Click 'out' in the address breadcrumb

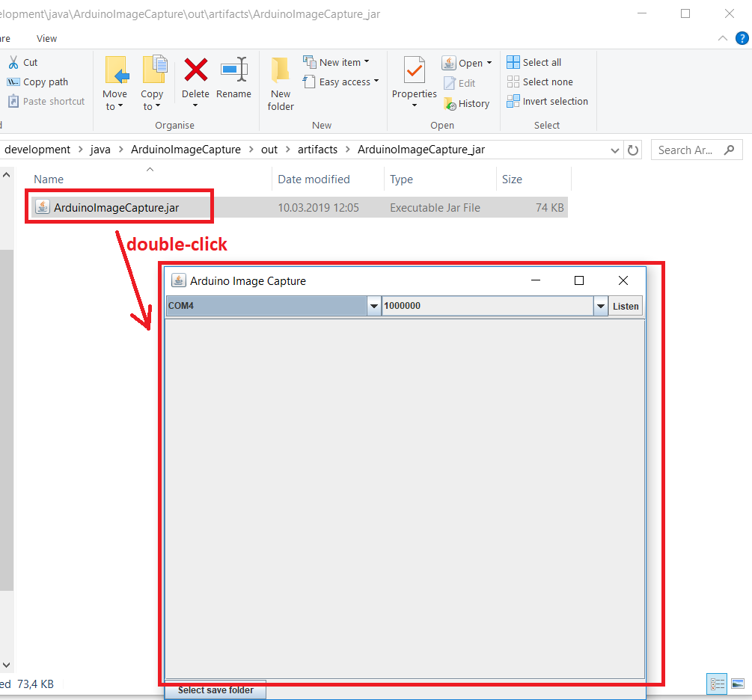tap(269, 150)
